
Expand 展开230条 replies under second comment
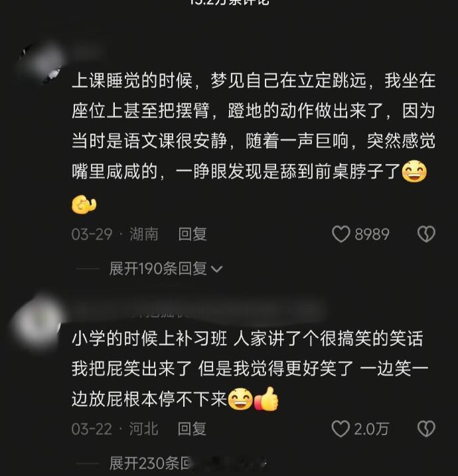pyautogui.click(x=149, y=463)
